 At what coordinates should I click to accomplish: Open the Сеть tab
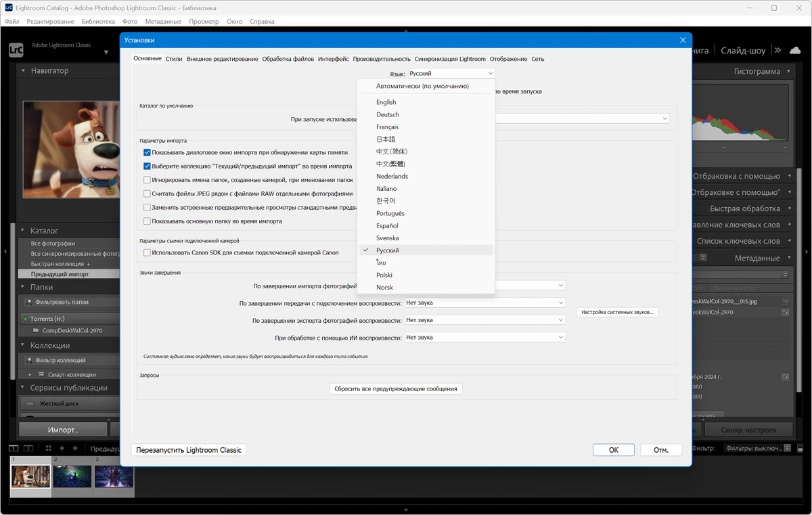point(537,59)
